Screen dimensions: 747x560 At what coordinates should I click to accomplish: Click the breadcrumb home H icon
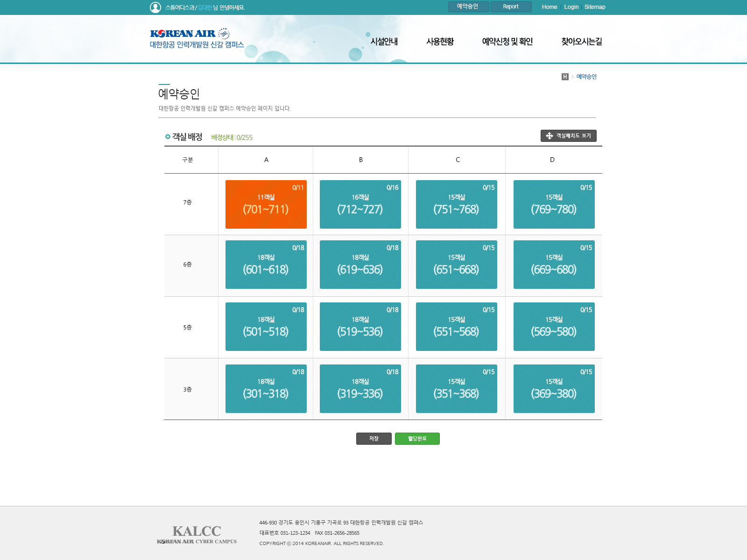pyautogui.click(x=565, y=77)
